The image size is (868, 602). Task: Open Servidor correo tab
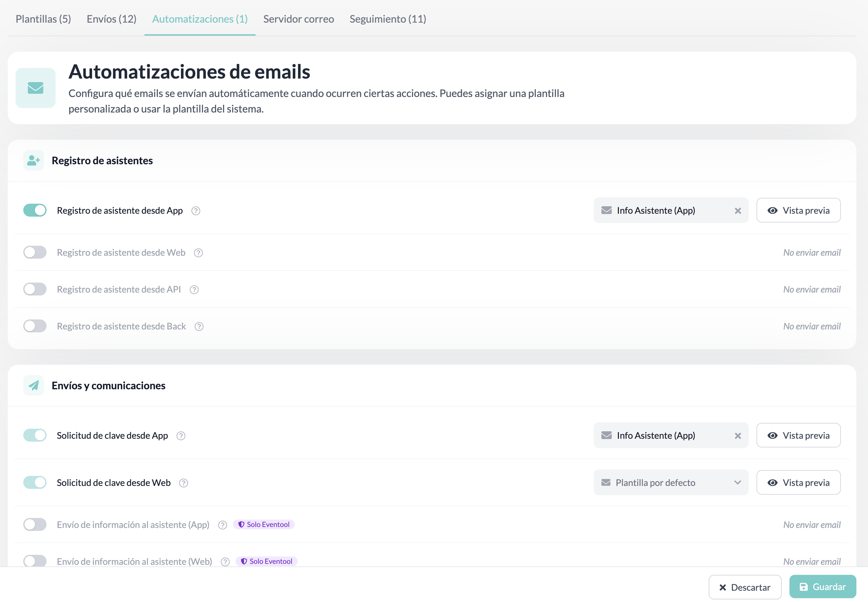(x=299, y=19)
